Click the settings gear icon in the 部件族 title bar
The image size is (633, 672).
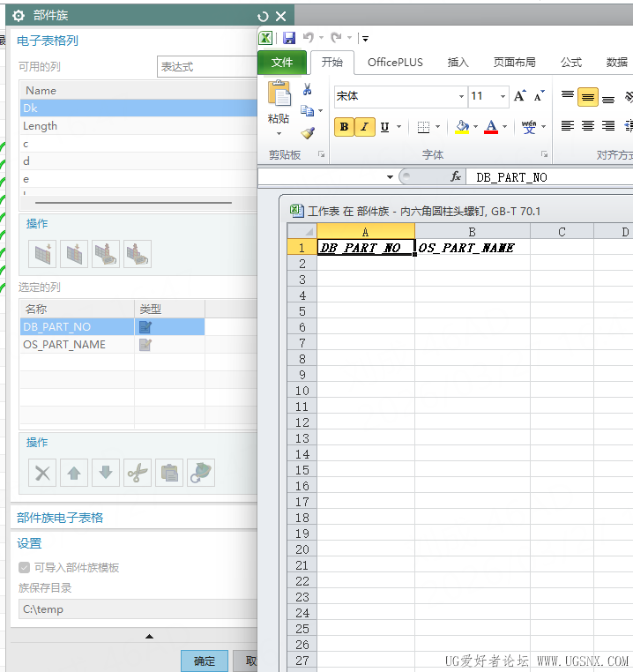[18, 16]
